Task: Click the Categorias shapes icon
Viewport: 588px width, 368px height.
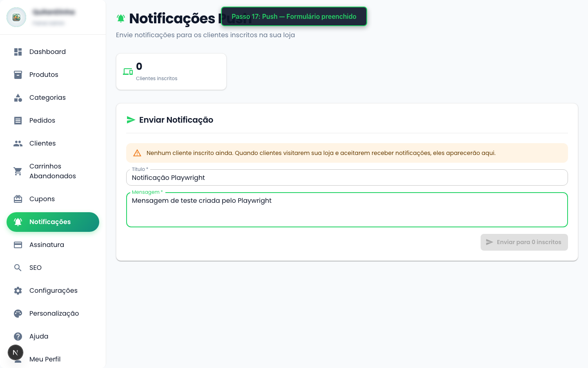Action: (x=18, y=98)
